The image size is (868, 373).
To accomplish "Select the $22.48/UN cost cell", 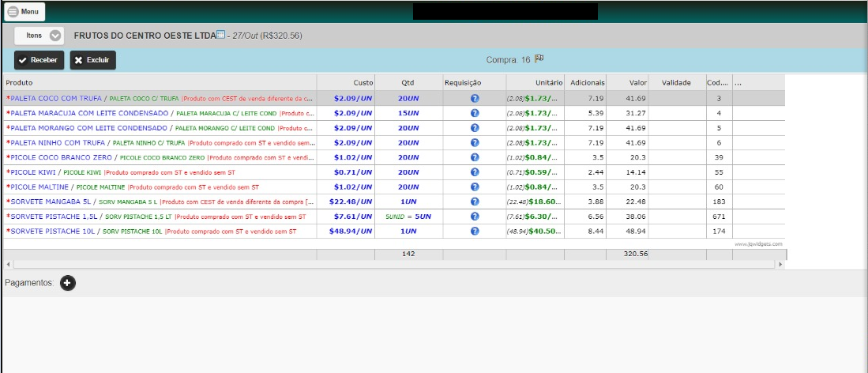I will 346,202.
